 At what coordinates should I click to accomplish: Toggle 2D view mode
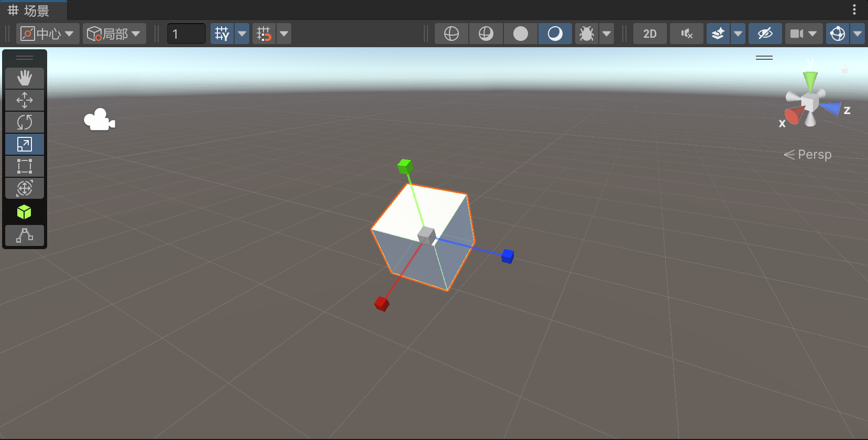[x=650, y=34]
